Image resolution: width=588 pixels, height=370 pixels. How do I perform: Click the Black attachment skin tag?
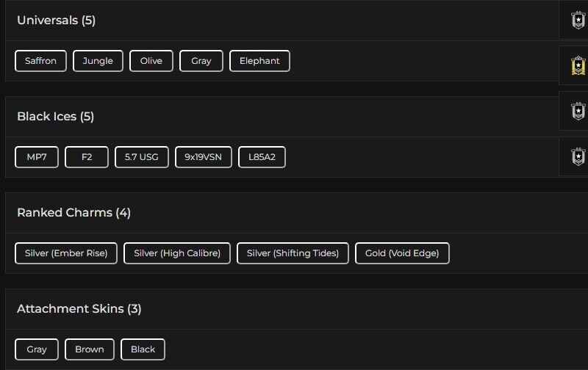tap(143, 349)
